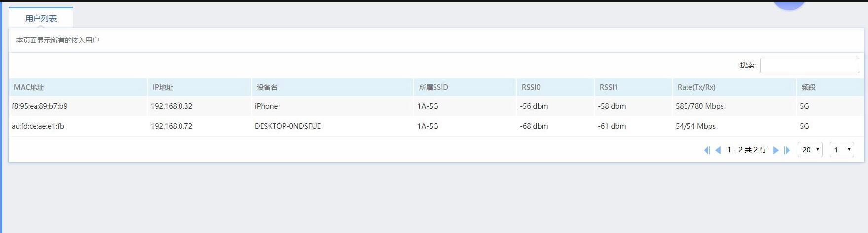Select the DESKTOP-0NDSFUE device row
This screenshot has height=233, width=868.
pyautogui.click(x=288, y=126)
